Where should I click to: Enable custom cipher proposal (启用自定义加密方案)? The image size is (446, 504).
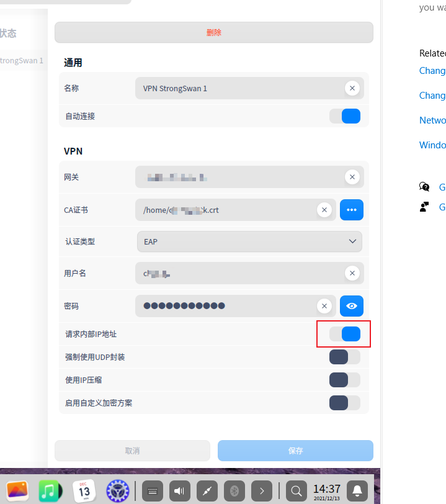[345, 403]
